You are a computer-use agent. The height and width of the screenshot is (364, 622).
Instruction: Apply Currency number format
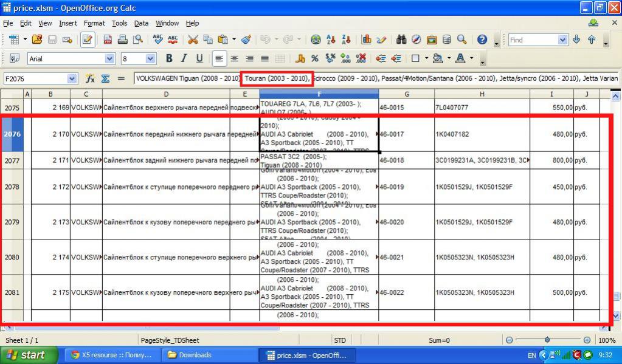[x=300, y=59]
